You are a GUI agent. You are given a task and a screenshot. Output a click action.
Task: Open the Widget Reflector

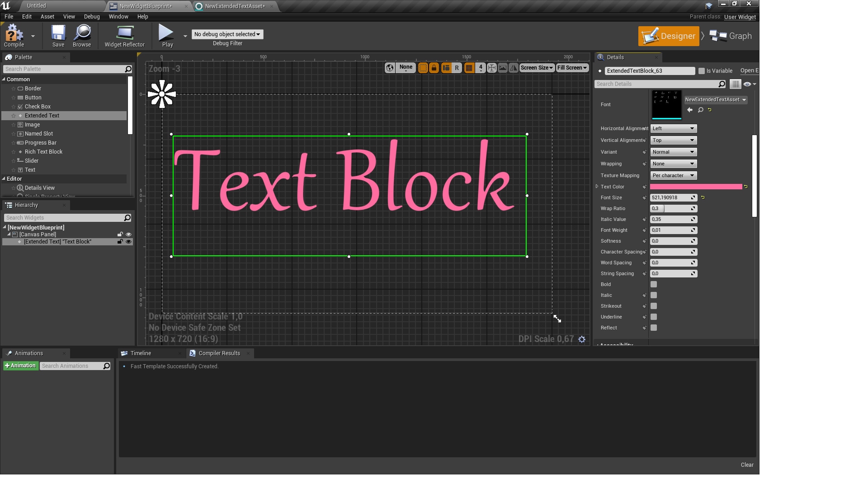(x=124, y=36)
